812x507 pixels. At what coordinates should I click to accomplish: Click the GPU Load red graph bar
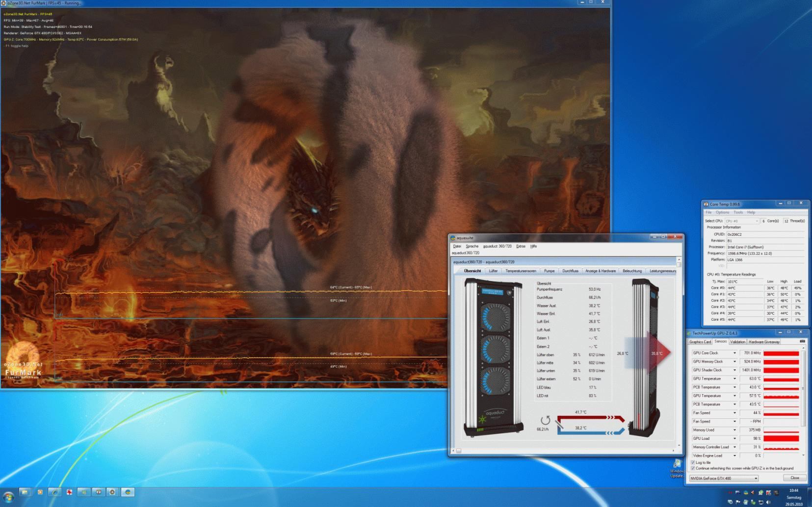(781, 438)
